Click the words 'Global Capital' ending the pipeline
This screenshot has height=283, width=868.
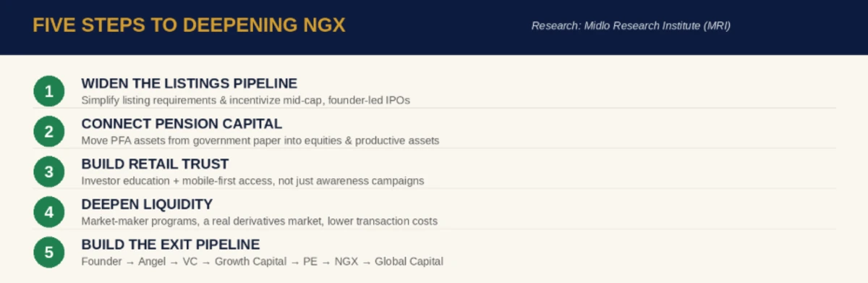click(409, 261)
